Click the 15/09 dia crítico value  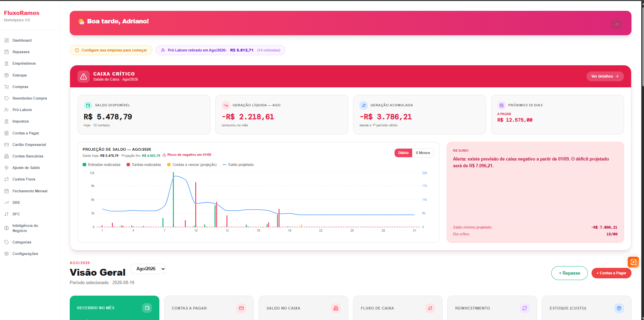612,234
